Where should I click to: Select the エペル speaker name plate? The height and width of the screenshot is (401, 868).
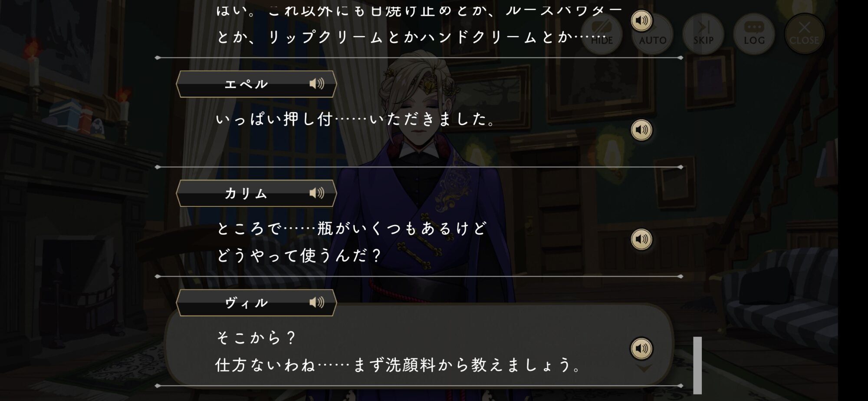256,84
